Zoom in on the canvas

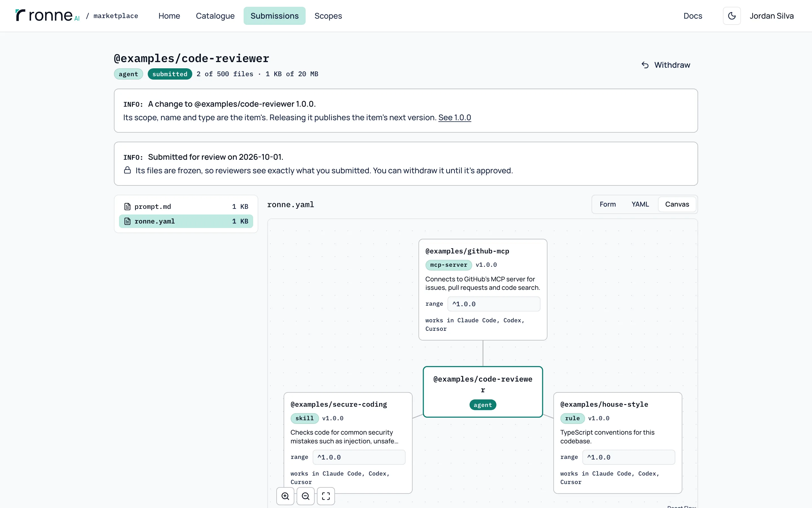tap(285, 496)
